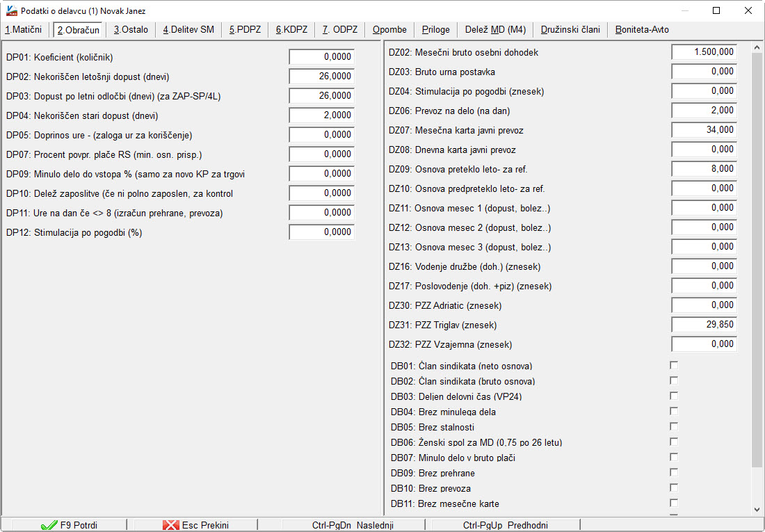Click DP09 Minulo delo do vstopa field

coord(321,174)
